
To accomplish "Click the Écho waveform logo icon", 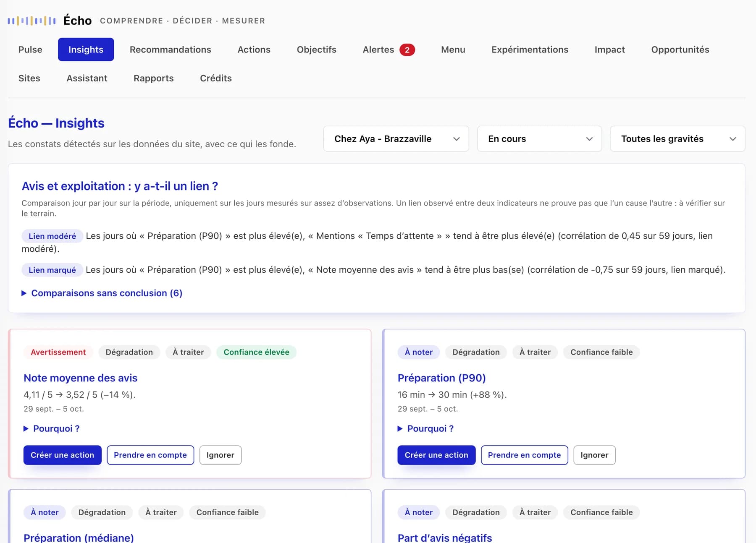I will pos(31,21).
